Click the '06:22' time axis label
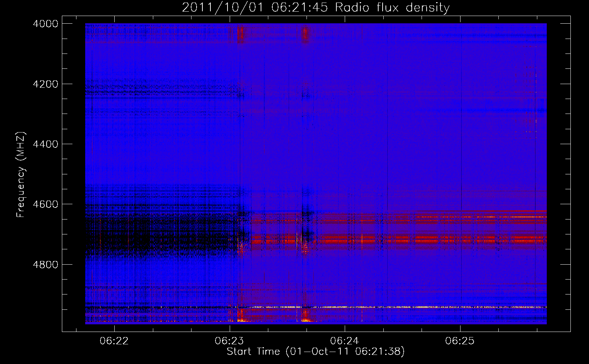The height and width of the screenshot is (364, 589). pos(114,341)
